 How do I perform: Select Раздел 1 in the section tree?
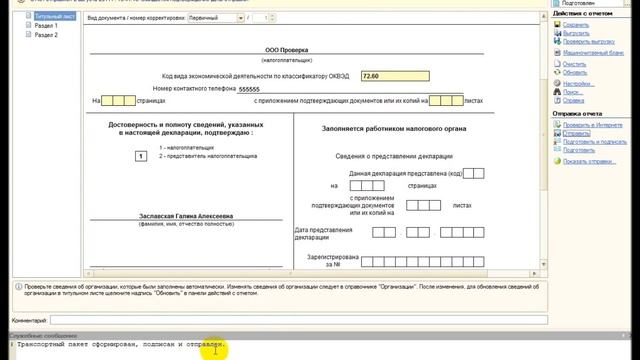[46, 25]
